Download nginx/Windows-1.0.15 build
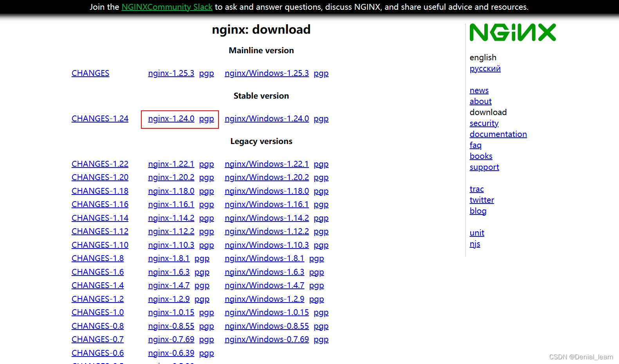The image size is (619, 364). tap(267, 312)
